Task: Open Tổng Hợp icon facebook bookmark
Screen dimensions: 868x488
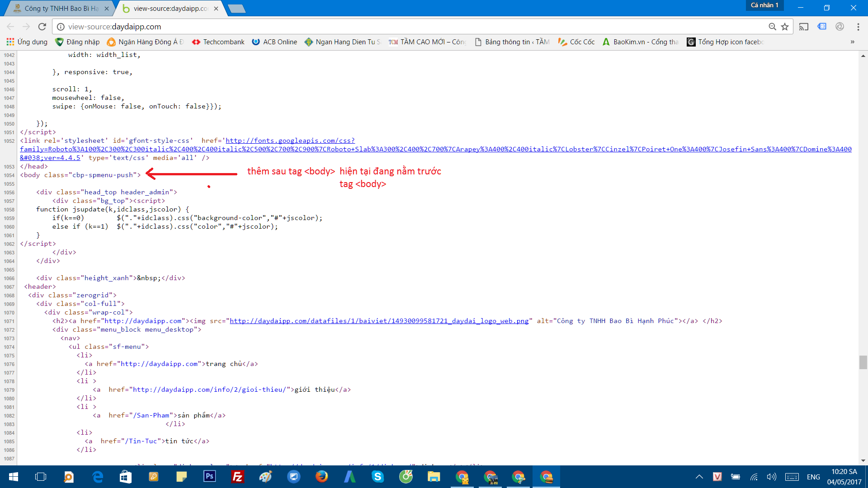Action: tap(725, 42)
